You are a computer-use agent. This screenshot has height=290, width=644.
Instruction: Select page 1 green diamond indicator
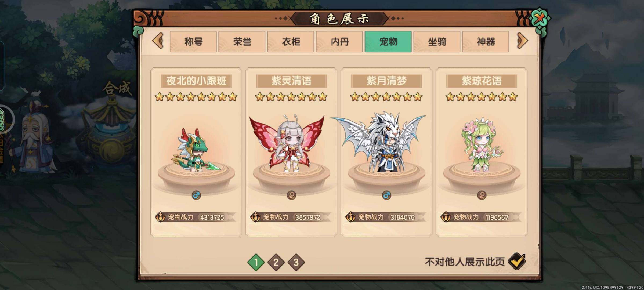(256, 262)
